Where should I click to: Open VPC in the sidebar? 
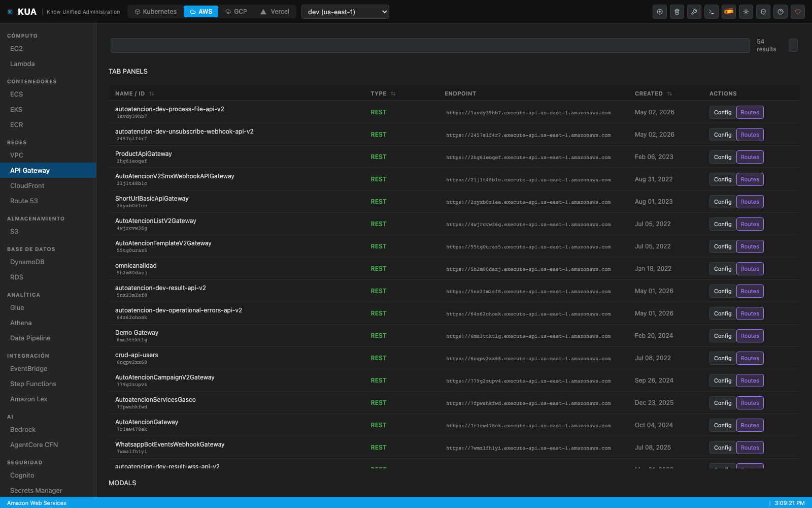tap(48, 155)
